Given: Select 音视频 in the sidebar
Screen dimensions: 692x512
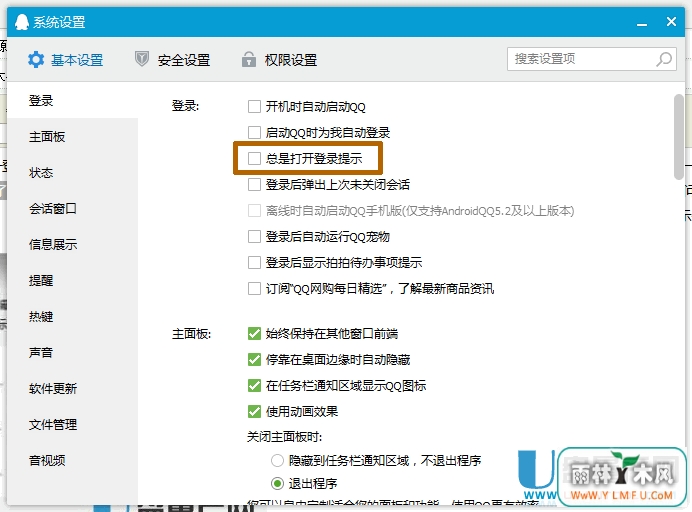Looking at the screenshot, I should 72,460.
